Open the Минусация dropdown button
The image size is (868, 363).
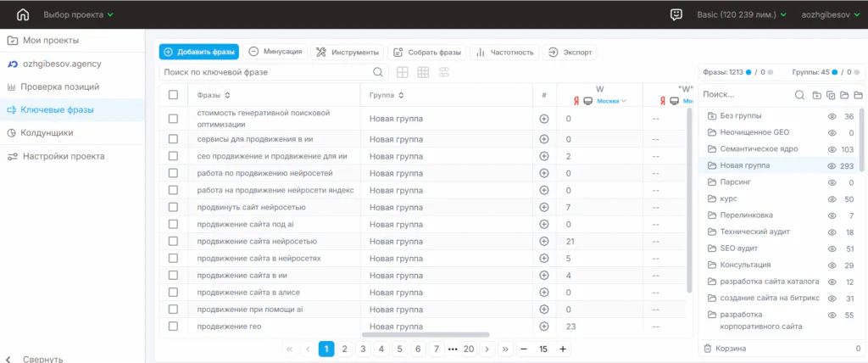coord(275,52)
